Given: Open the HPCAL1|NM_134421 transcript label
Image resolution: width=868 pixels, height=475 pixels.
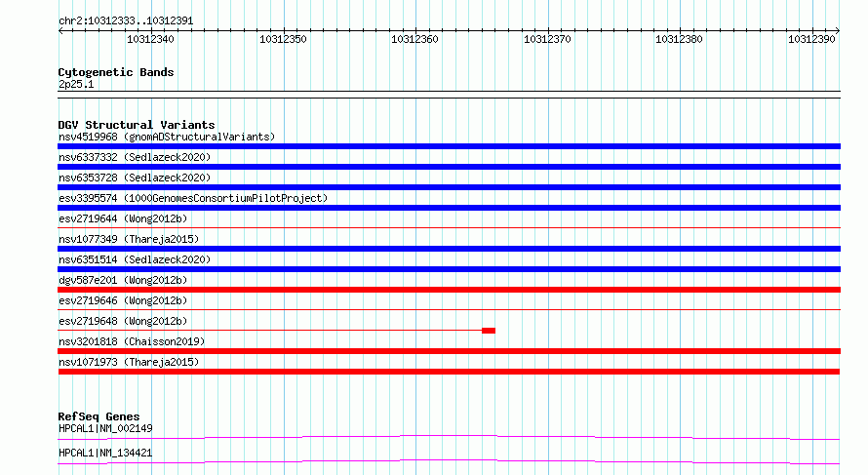Looking at the screenshot, I should (105, 453).
